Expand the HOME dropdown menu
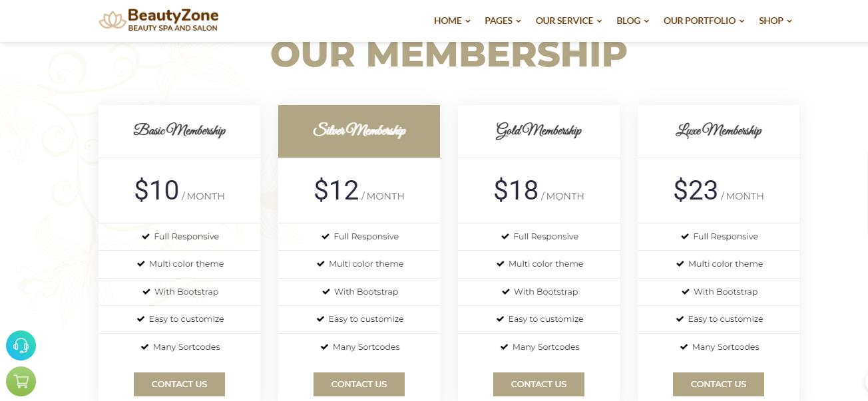The width and height of the screenshot is (868, 401). 452,21
